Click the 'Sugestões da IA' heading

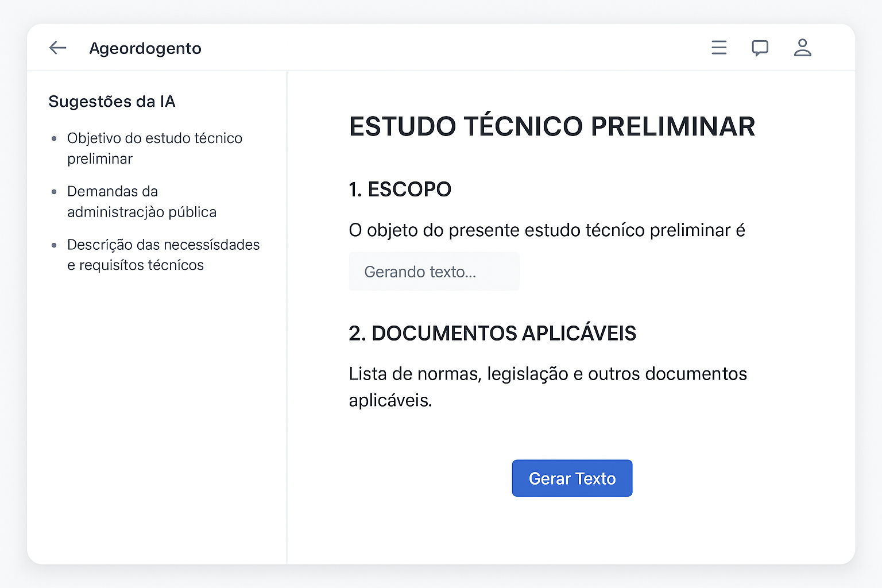pos(113,101)
